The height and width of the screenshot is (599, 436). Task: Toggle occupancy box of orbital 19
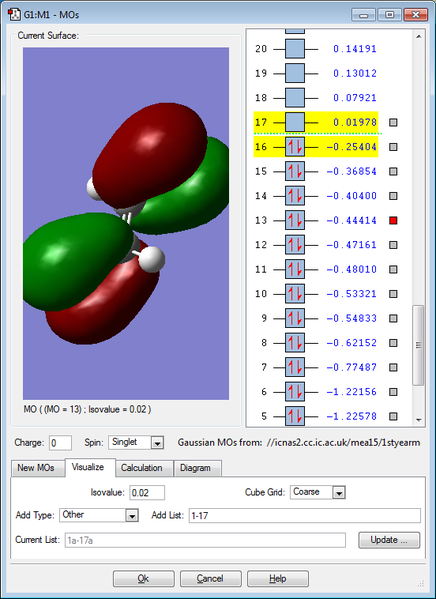click(295, 73)
